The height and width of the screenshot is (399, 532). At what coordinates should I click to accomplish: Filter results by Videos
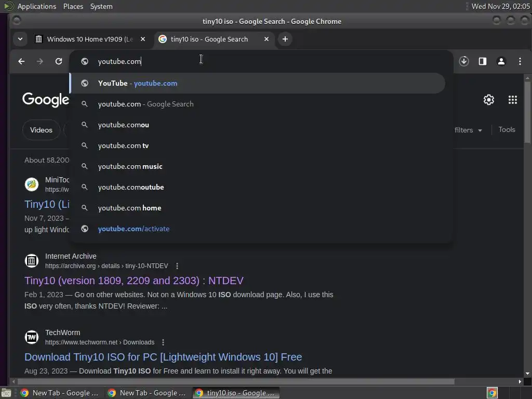[x=41, y=130]
